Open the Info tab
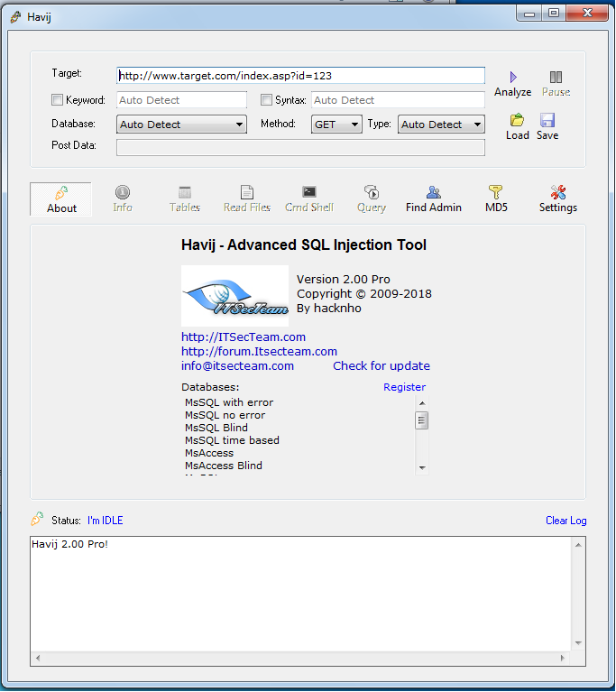Viewport: 616px width, 692px height. click(x=123, y=199)
